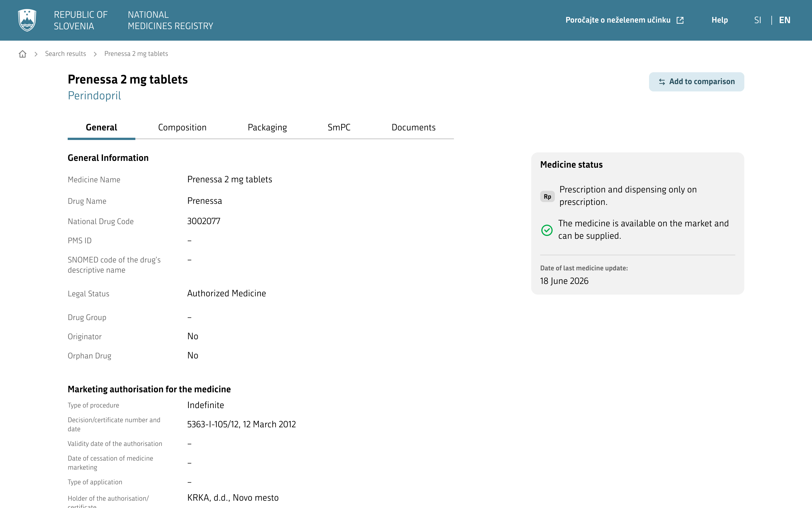Click the Drug Group field label

87,317
